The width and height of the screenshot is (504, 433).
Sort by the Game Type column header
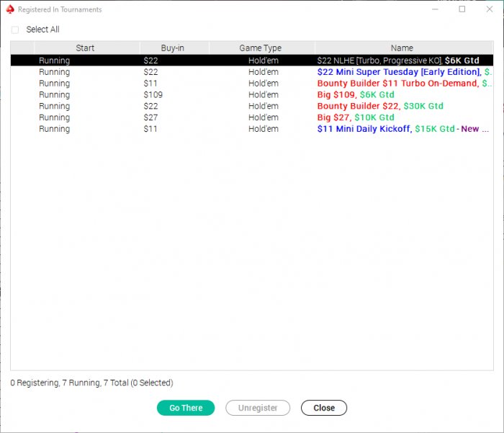(261, 48)
